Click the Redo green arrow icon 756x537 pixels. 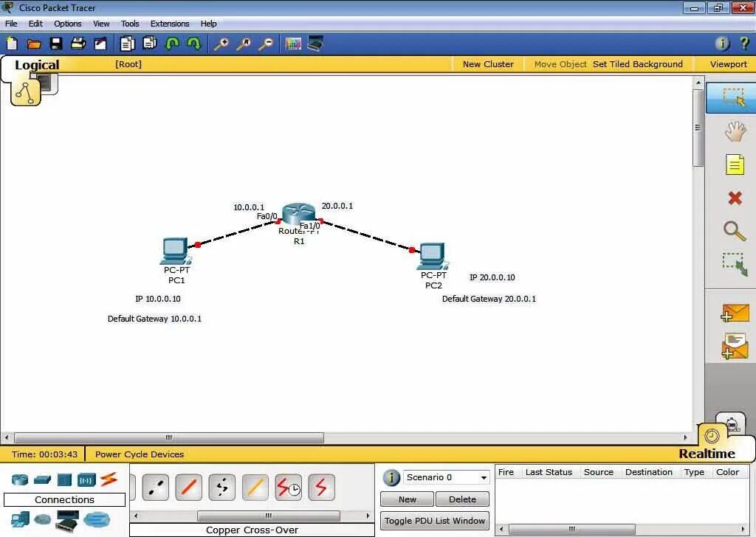194,44
